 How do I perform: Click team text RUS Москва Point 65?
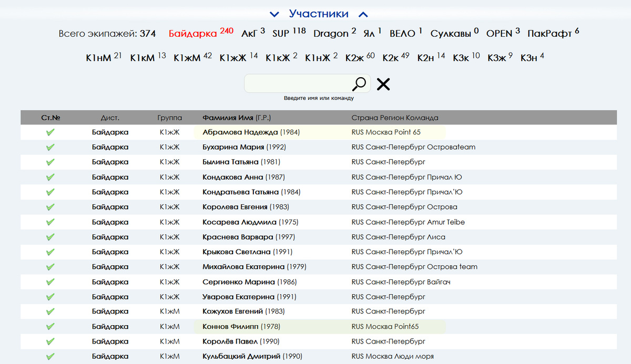point(386,132)
